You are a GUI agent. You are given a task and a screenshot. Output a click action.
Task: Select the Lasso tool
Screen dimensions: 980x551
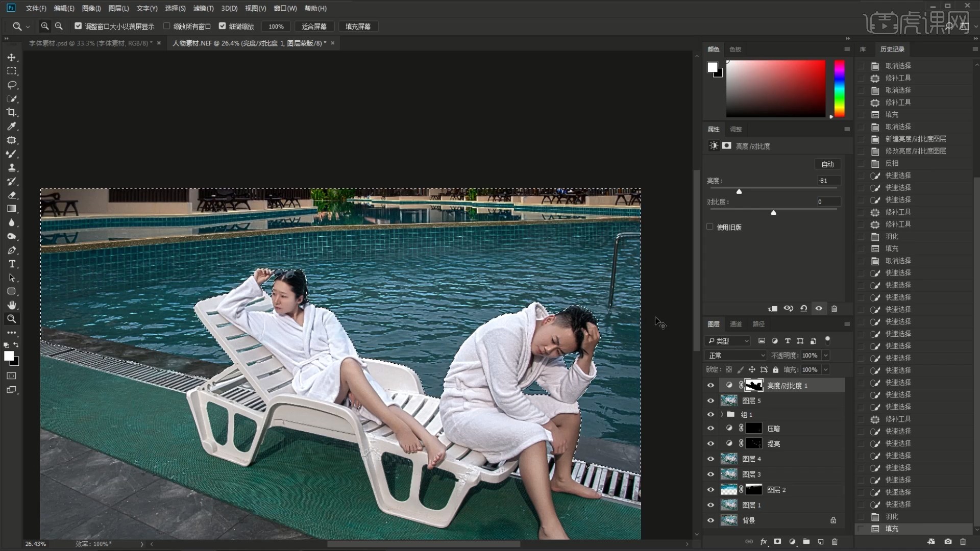12,85
